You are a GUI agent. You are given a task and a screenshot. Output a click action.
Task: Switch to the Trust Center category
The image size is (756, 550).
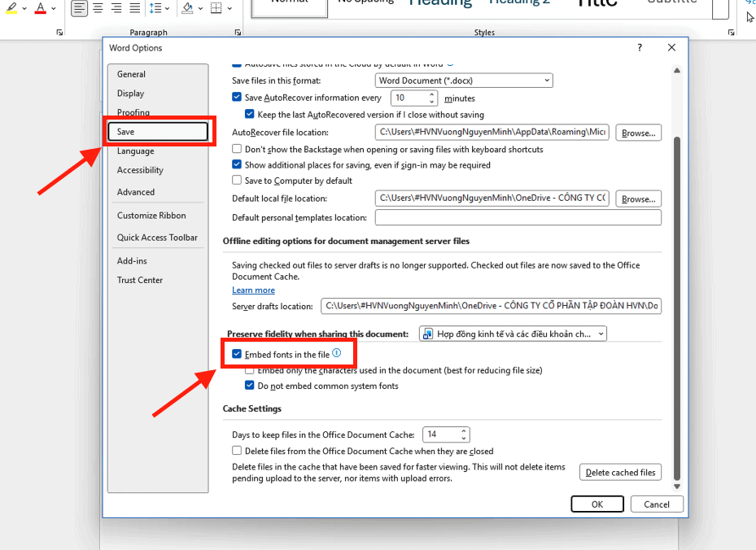(140, 280)
